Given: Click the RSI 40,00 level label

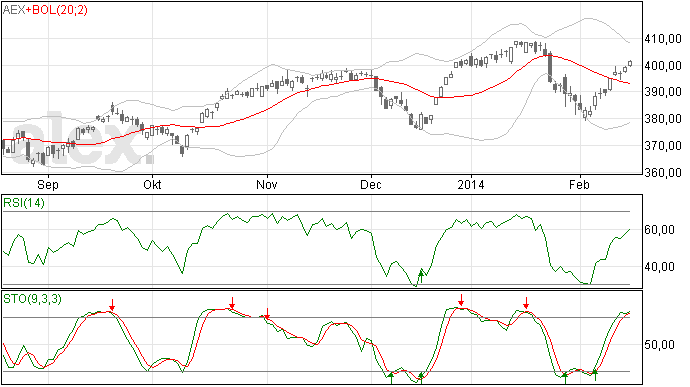Looking at the screenshot, I should [659, 267].
